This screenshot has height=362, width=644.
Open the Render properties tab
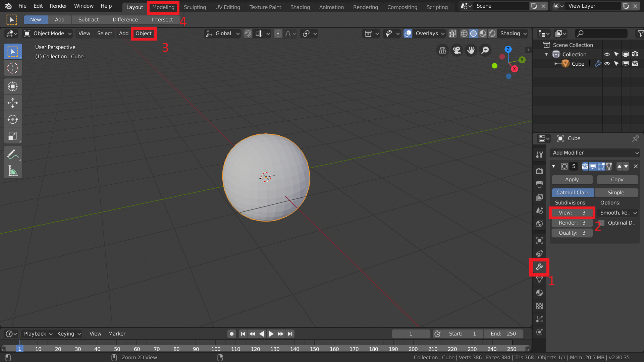pyautogui.click(x=539, y=171)
